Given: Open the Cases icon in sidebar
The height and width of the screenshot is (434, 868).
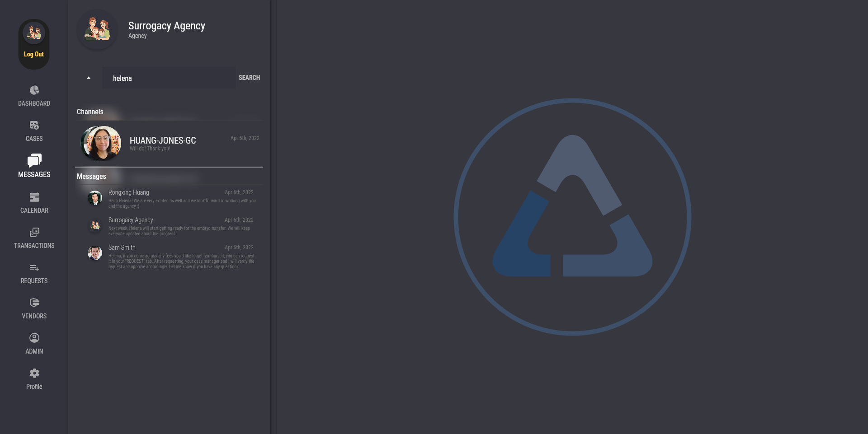Looking at the screenshot, I should point(34,126).
